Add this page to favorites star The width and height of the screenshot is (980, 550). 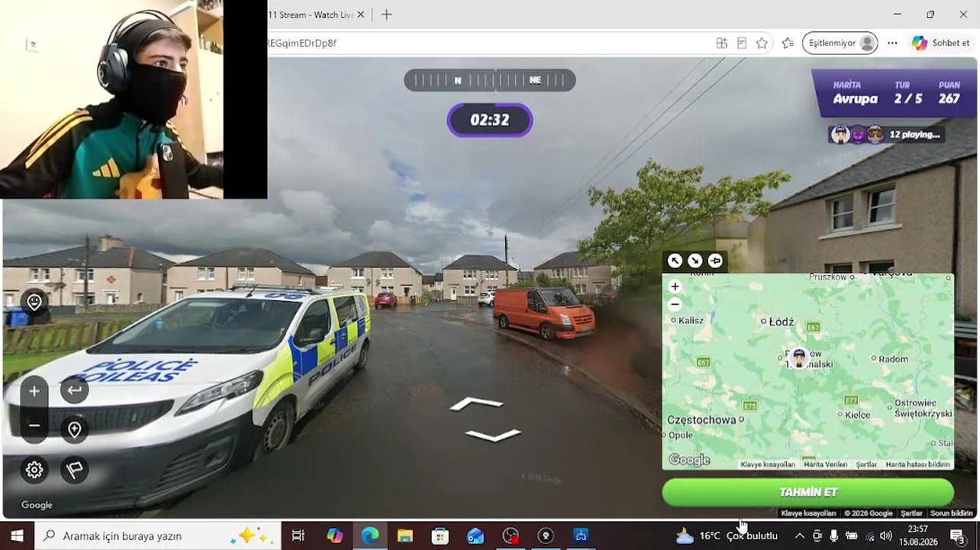[762, 43]
